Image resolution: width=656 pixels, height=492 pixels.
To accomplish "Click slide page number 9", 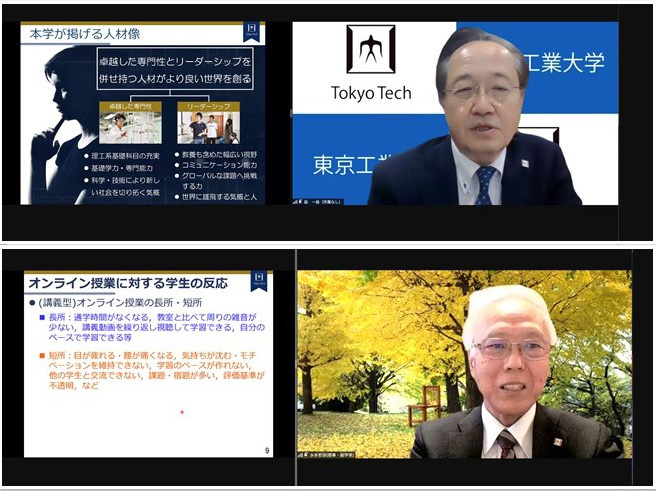I will 267,451.
